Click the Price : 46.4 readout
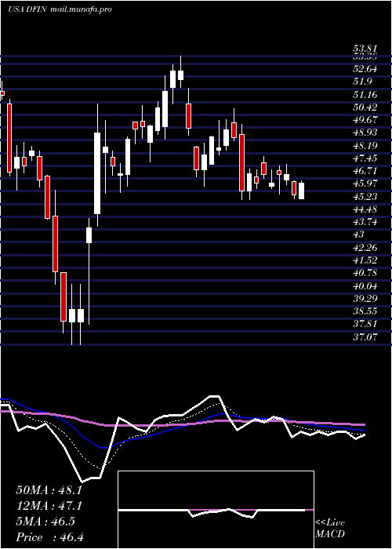Image resolution: width=392 pixels, height=549 pixels. [49, 537]
